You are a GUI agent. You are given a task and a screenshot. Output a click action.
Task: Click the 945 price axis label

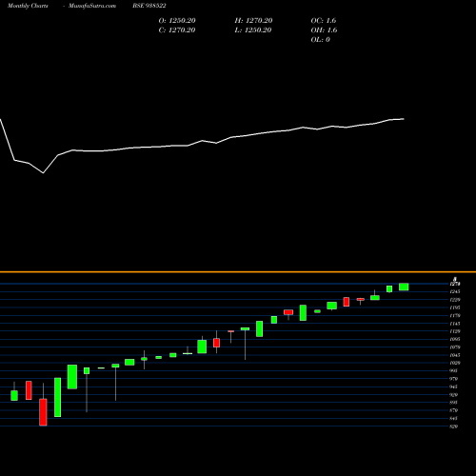[454, 387]
